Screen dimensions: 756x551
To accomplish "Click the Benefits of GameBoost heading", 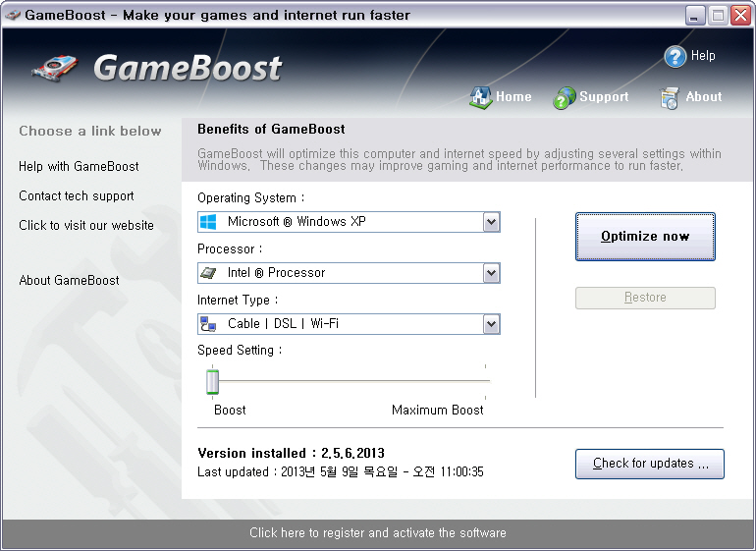I will [x=271, y=130].
